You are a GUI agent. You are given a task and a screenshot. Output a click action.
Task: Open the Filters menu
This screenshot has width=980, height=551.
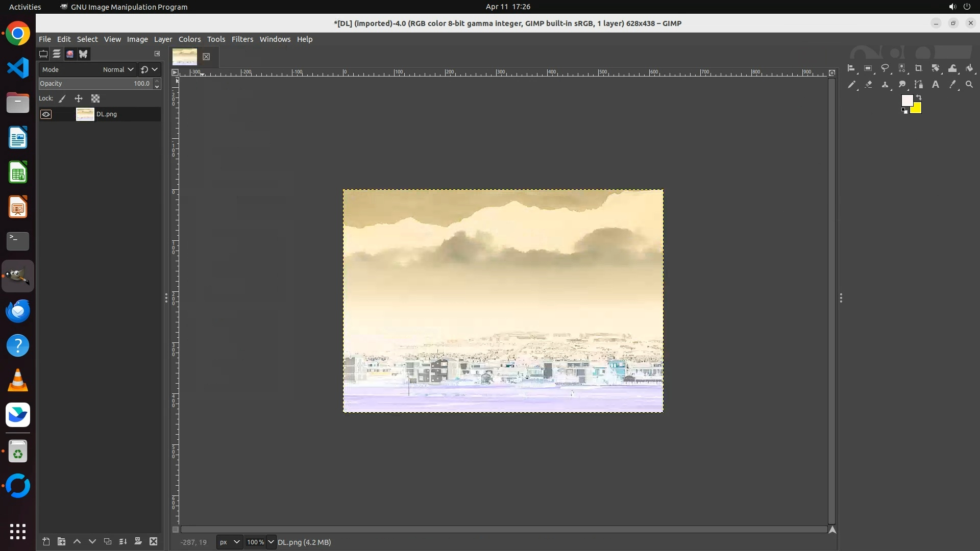click(x=242, y=39)
